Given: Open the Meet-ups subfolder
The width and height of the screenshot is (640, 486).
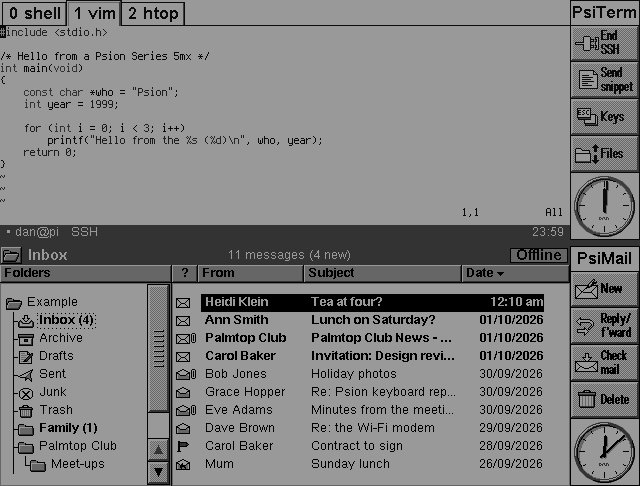Looking at the screenshot, I should click(78, 464).
